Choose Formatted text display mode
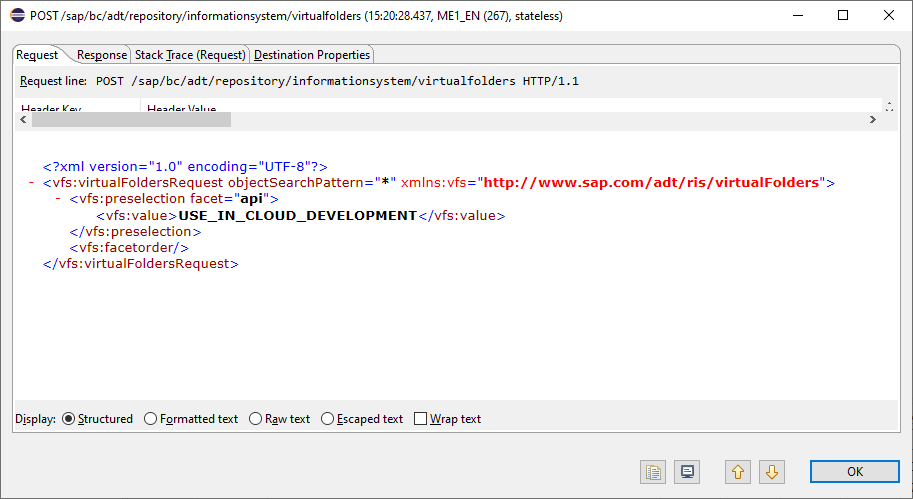 click(x=190, y=419)
